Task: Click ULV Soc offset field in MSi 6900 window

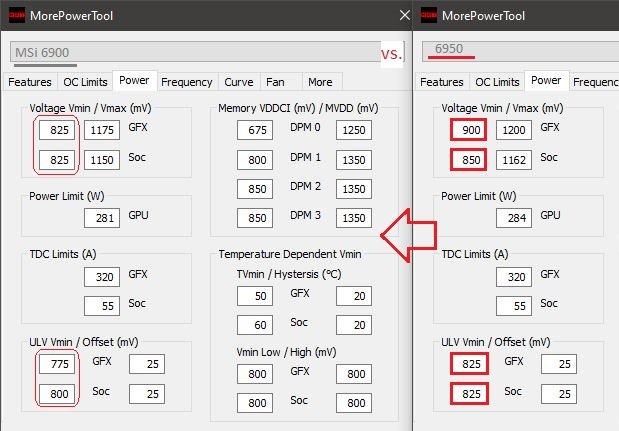Action: pos(147,394)
